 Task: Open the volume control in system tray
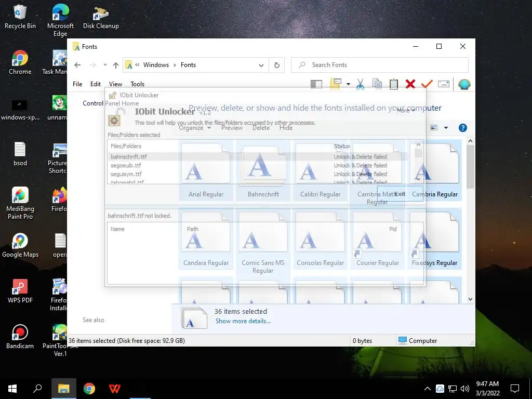tap(465, 389)
